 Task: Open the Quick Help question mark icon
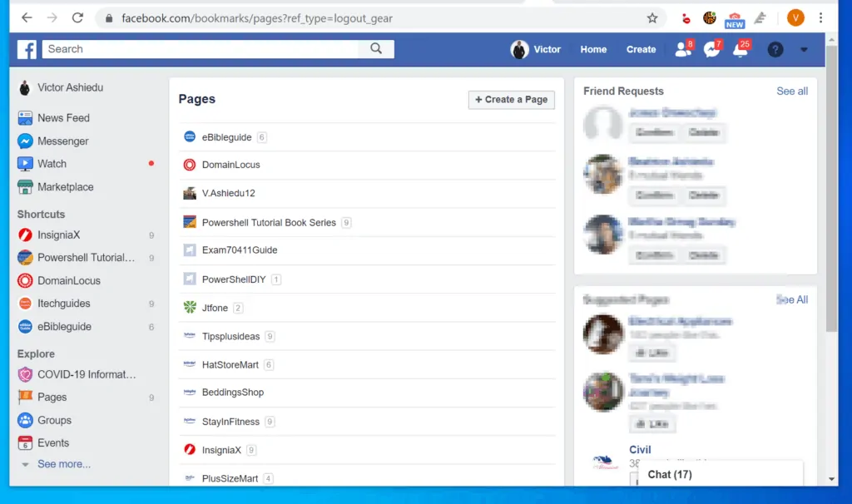(775, 49)
